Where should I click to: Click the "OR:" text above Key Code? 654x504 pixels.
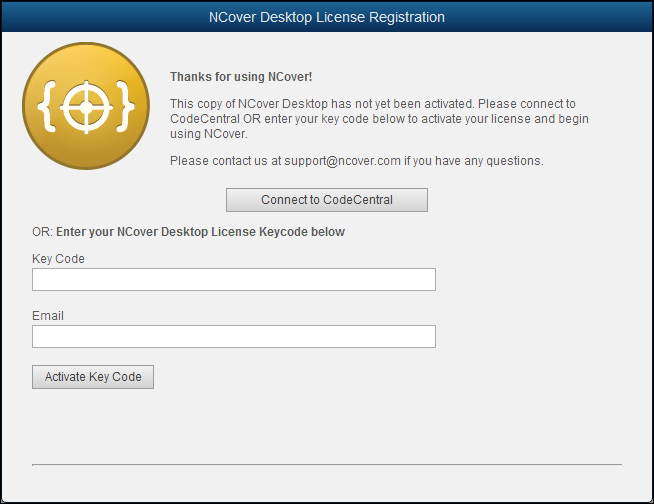pyautogui.click(x=42, y=232)
